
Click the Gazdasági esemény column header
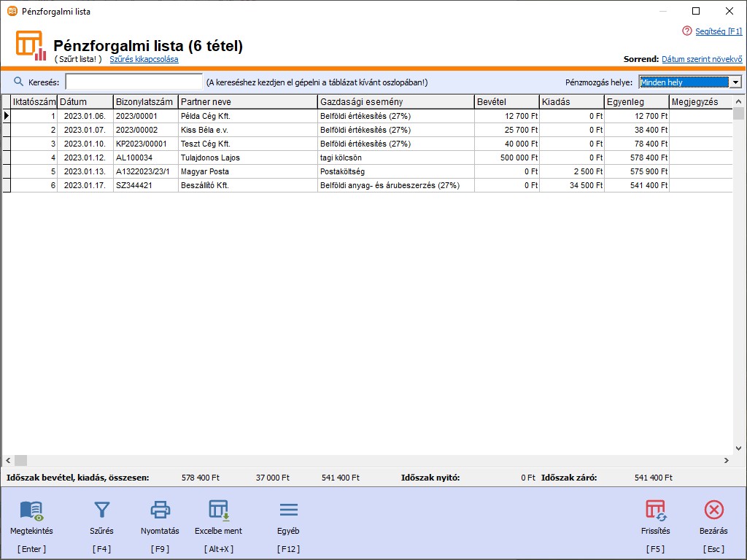tap(395, 102)
